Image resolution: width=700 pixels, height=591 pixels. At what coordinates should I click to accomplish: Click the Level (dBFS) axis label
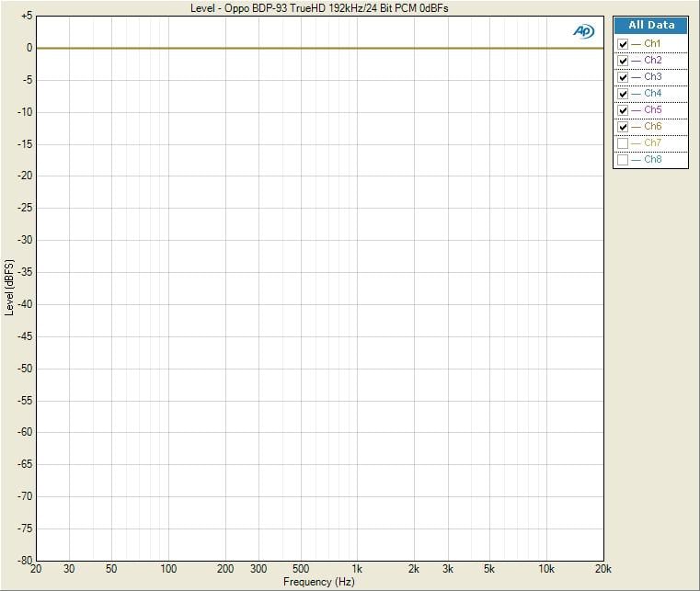(x=9, y=288)
